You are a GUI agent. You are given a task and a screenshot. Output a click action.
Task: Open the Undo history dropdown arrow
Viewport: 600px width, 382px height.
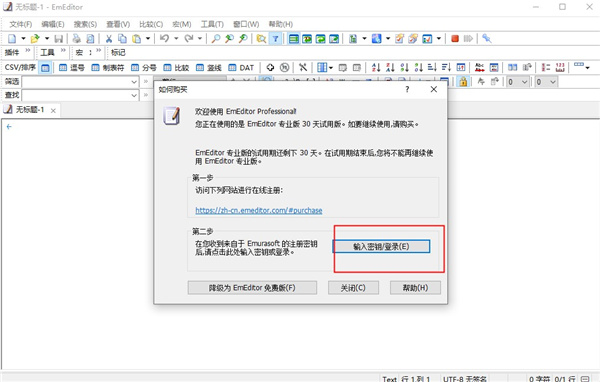click(176, 38)
